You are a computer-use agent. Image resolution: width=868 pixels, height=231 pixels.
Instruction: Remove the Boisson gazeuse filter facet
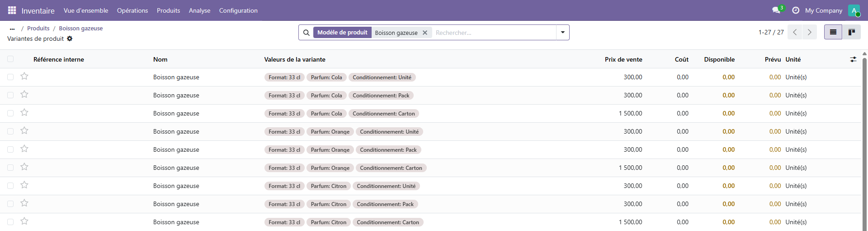425,33
